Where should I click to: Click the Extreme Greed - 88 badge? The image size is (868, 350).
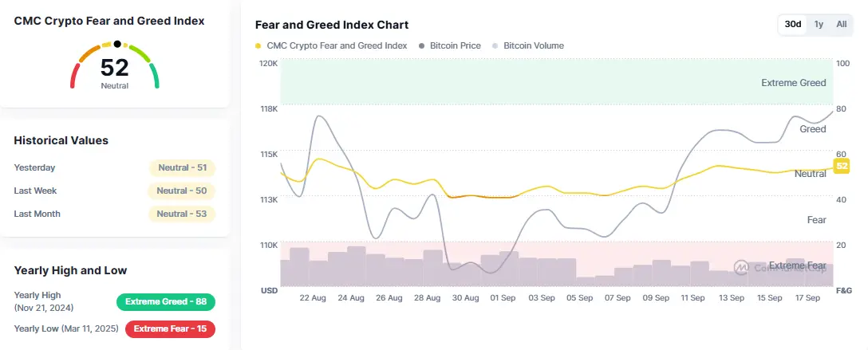166,302
